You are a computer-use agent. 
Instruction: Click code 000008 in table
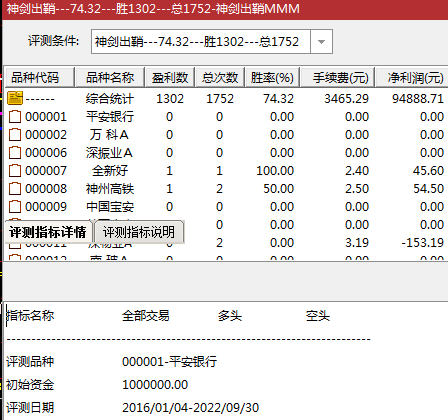pyautogui.click(x=46, y=189)
